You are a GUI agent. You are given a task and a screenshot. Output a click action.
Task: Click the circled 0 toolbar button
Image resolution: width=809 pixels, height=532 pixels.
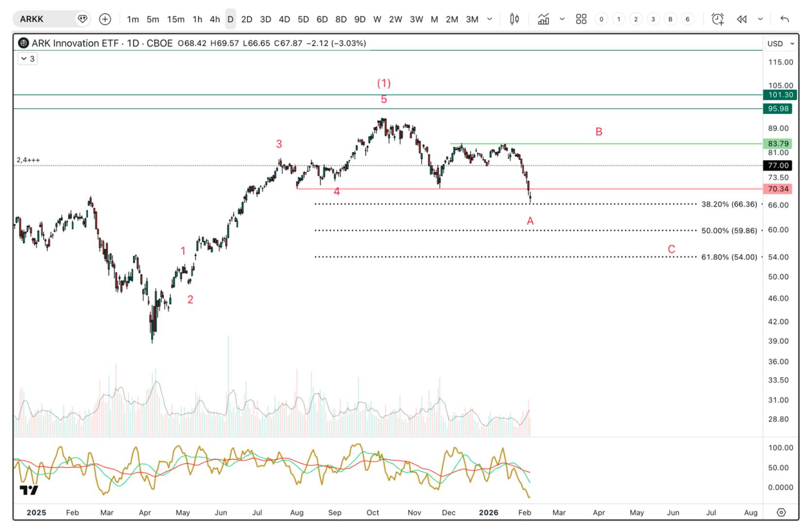pyautogui.click(x=602, y=19)
